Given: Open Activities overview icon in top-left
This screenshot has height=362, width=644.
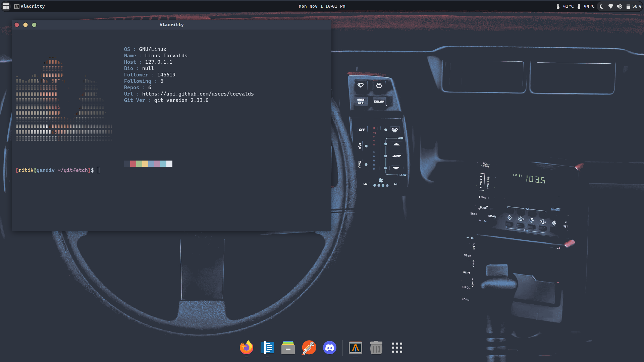Looking at the screenshot, I should click(6, 6).
